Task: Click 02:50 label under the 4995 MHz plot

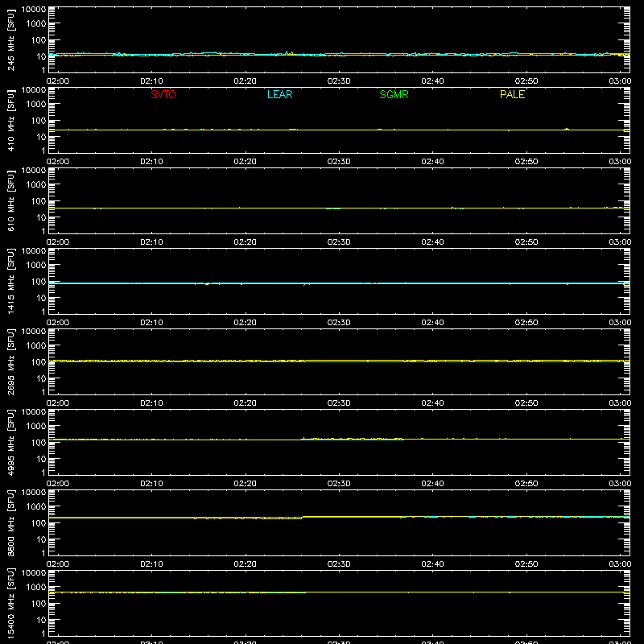Action: point(526,484)
